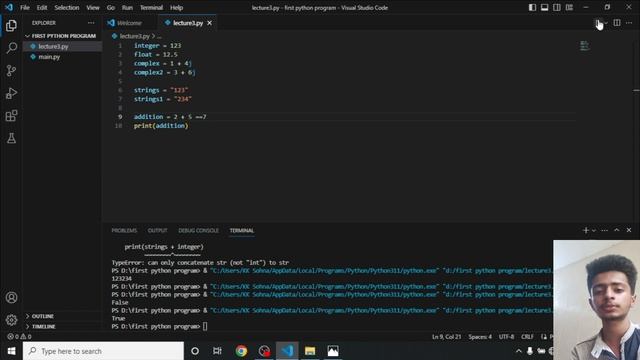640x360 pixels.
Task: Switch to the DEBUG CONSOLE tab
Action: (198, 231)
